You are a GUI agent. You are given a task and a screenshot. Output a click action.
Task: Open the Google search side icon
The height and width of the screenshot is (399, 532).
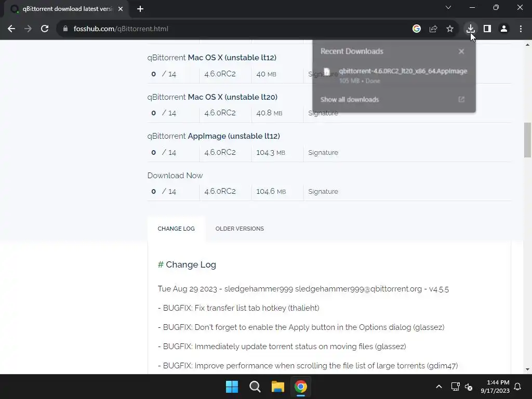pos(416,29)
